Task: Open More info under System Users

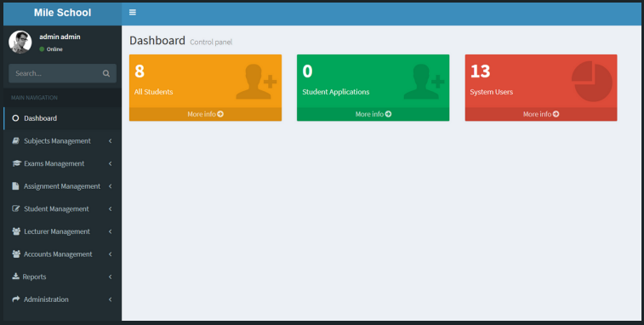Action: pos(541,114)
